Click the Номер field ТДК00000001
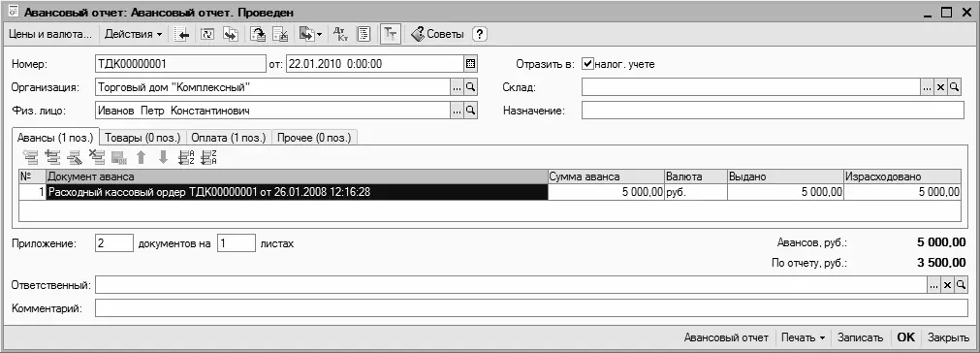 click(180, 64)
